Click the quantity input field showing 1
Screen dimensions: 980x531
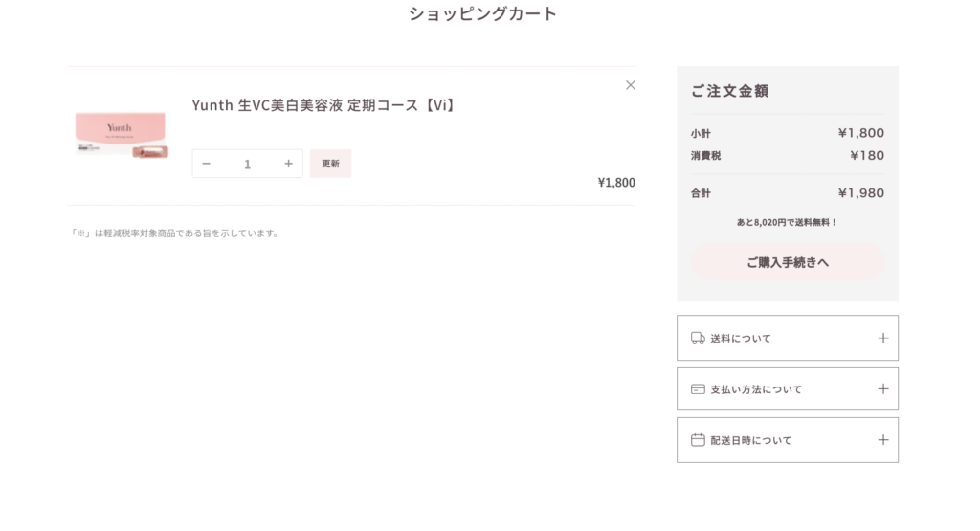(248, 164)
